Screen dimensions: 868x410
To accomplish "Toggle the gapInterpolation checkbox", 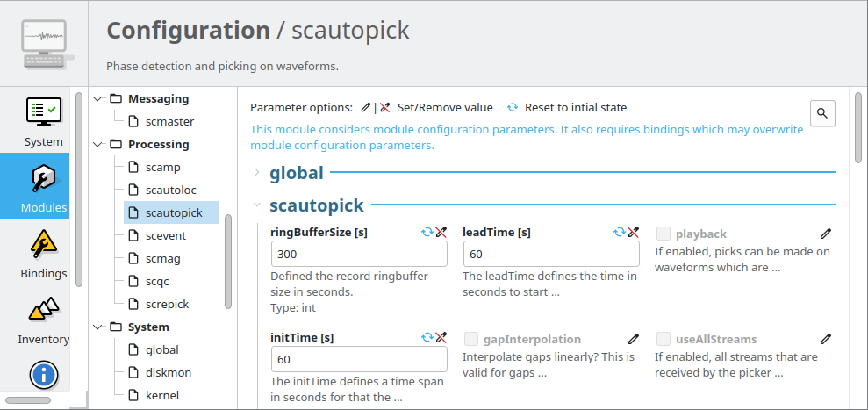I will [471, 339].
